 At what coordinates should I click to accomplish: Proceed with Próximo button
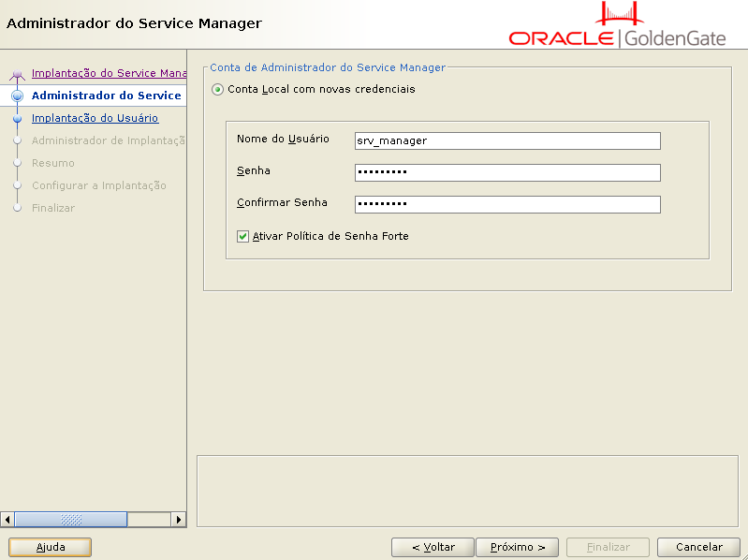pos(517,547)
